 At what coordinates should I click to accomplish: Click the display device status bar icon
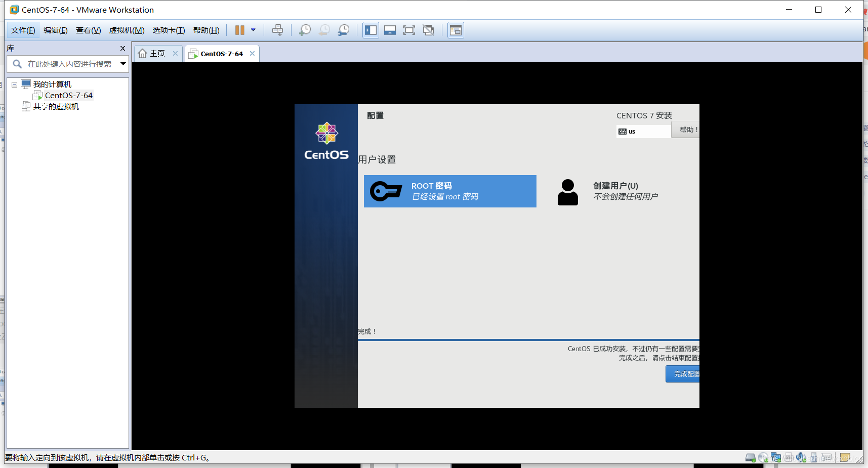click(826, 457)
